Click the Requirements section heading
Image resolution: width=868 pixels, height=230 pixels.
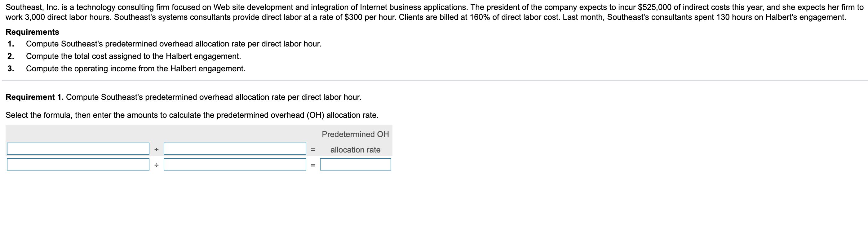point(32,32)
